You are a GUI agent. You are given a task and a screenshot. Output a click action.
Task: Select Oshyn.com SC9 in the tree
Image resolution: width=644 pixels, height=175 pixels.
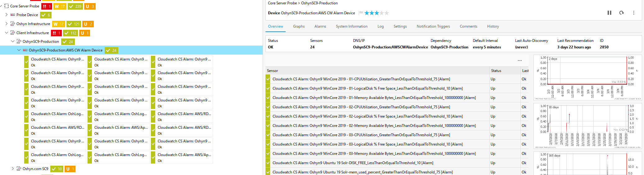click(35, 169)
